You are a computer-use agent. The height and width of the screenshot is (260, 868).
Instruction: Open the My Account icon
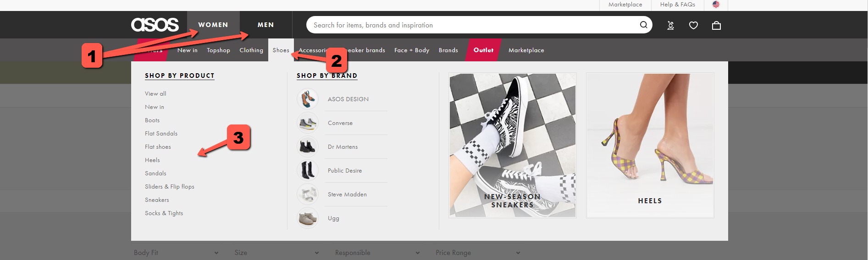tap(670, 25)
